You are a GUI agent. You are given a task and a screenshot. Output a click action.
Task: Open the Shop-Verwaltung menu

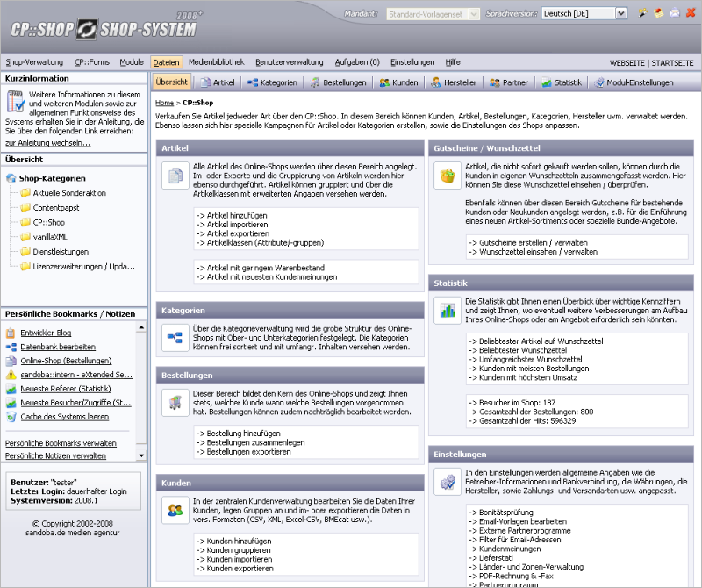[x=34, y=62]
